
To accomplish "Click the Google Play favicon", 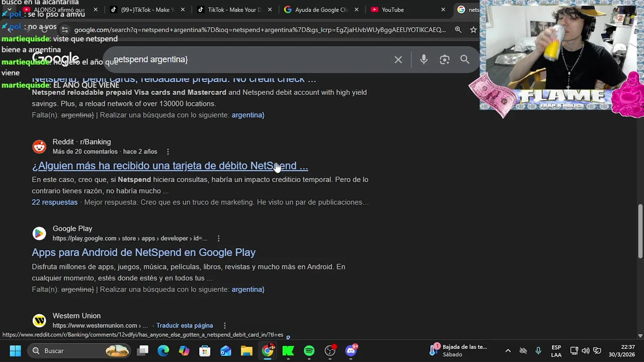I will [39, 233].
